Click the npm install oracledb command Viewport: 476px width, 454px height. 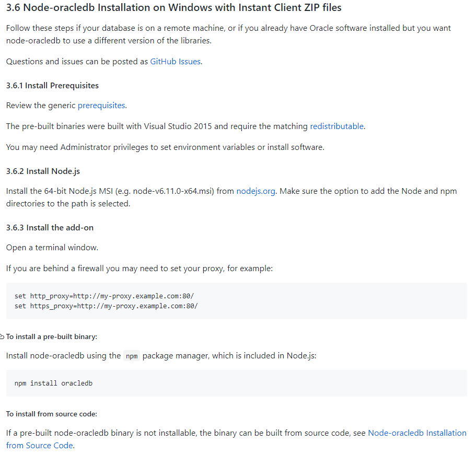pyautogui.click(x=53, y=383)
